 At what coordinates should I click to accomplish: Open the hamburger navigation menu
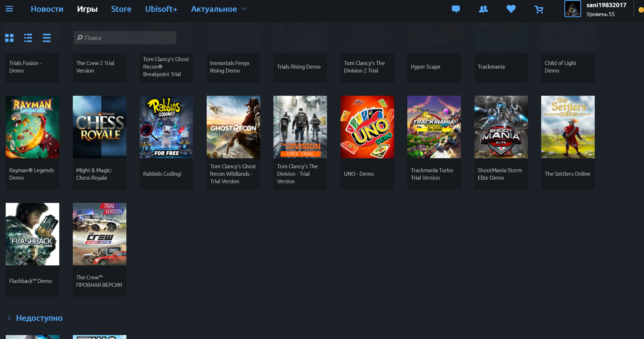(x=10, y=9)
